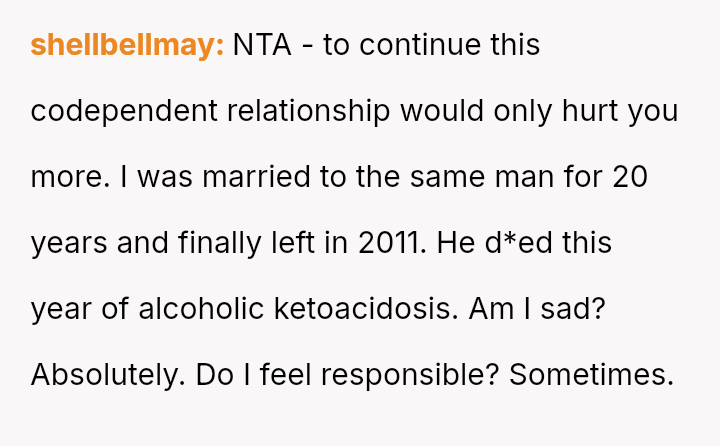Click the words 'to continue this'

coord(431,45)
